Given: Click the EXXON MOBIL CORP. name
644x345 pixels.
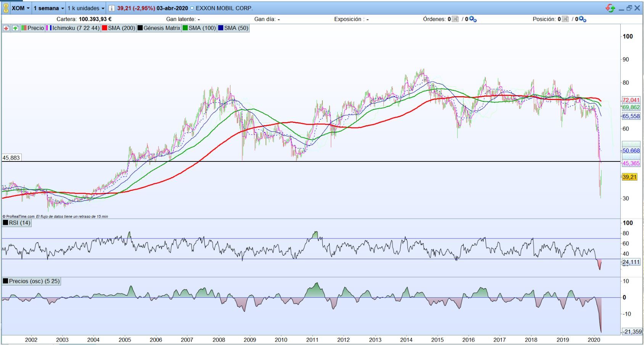Looking at the screenshot, I should [224, 8].
